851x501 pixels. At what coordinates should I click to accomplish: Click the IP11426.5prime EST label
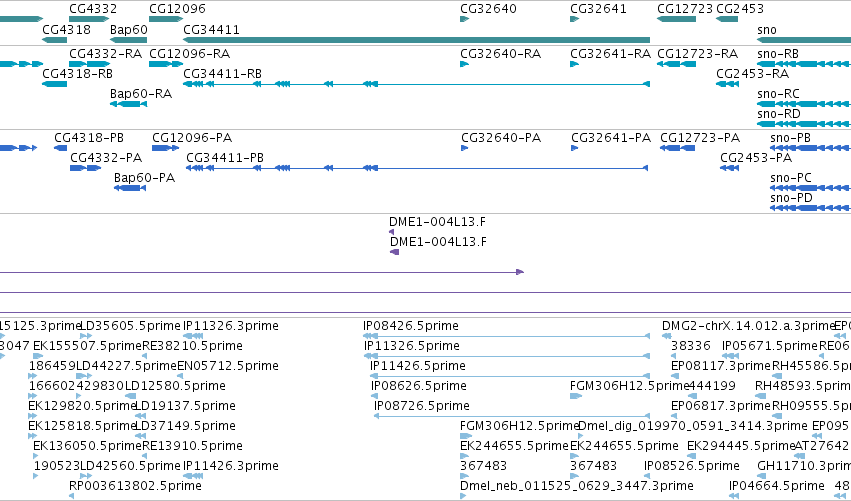[418, 366]
